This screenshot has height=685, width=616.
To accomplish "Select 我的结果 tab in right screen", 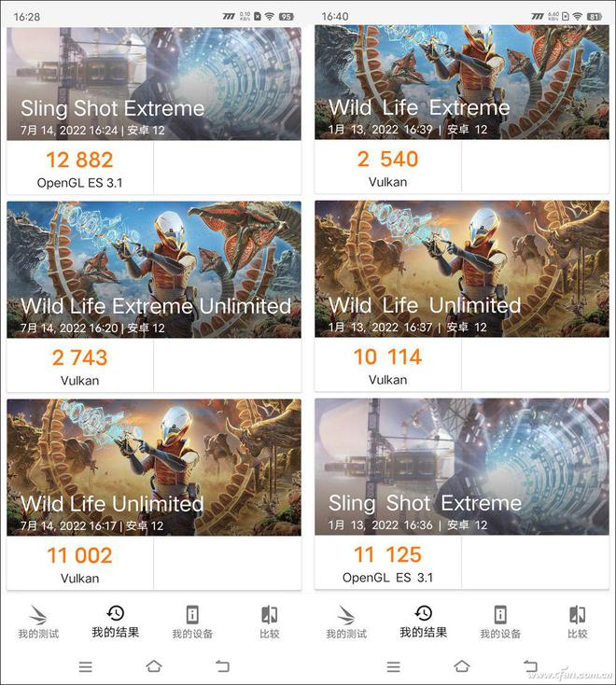I will click(424, 622).
